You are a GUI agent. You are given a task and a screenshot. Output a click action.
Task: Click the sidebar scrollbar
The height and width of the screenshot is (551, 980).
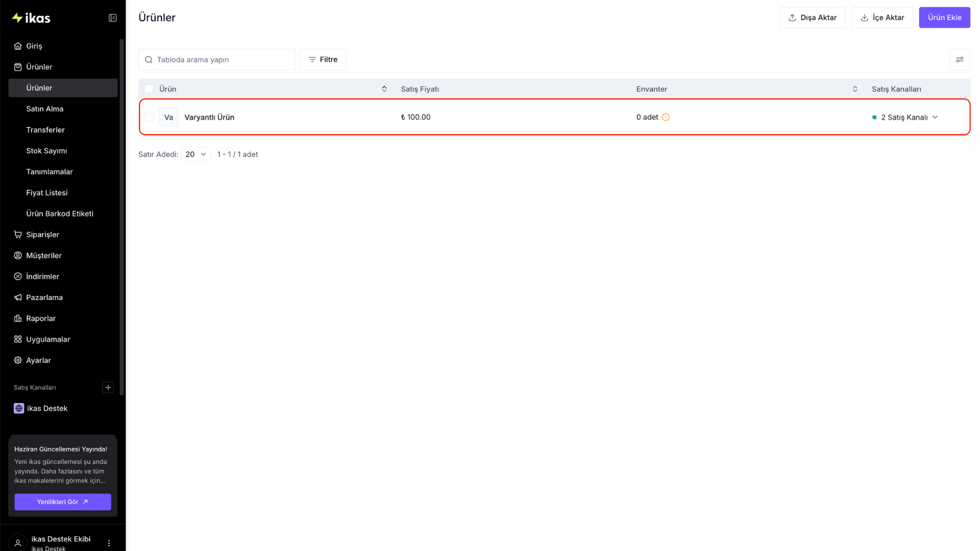[x=122, y=217]
